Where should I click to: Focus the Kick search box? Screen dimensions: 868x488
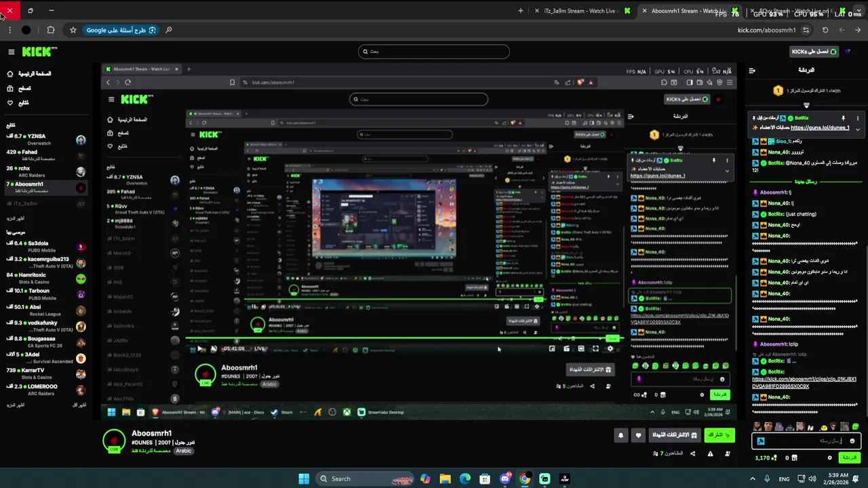(434, 52)
